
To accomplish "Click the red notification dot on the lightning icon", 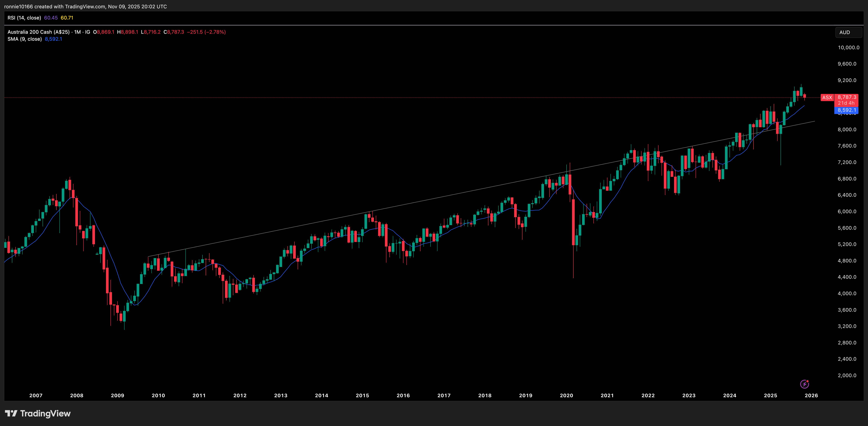I will 808,381.
